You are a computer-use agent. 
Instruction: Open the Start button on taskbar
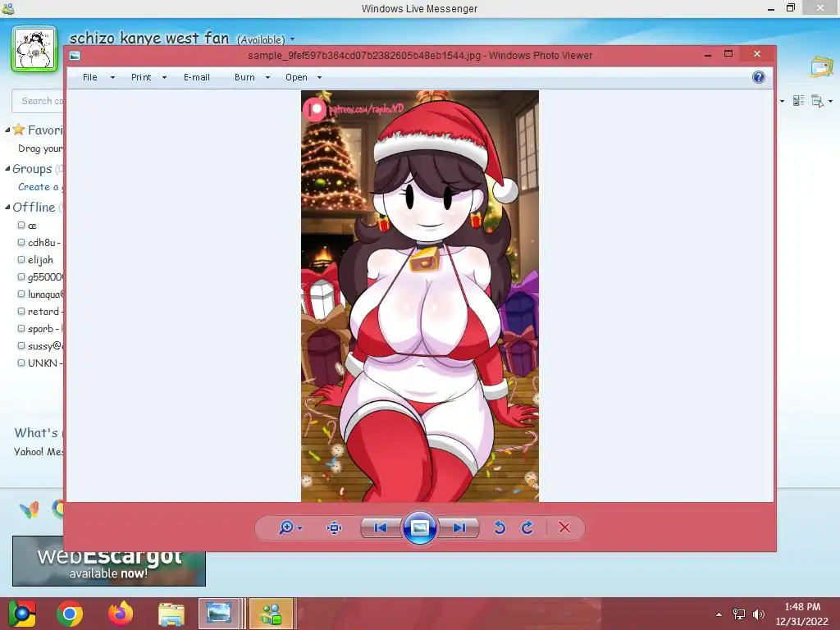coord(22,614)
